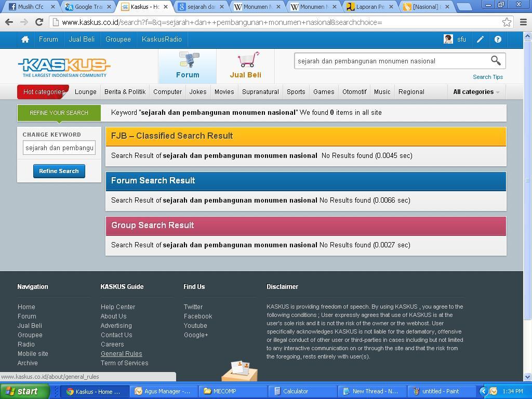This screenshot has width=532, height=399.
Task: Switch to the Muslih Facebook tab
Action: (x=31, y=7)
